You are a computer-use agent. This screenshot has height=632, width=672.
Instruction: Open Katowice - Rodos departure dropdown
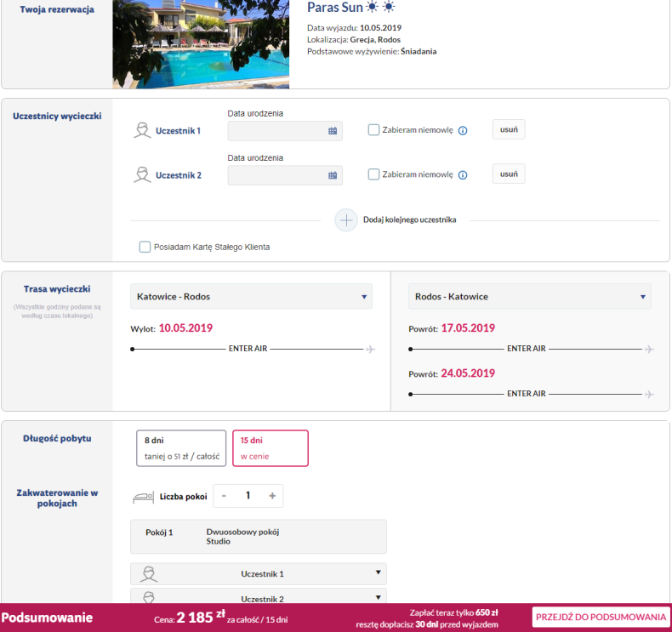pos(251,297)
